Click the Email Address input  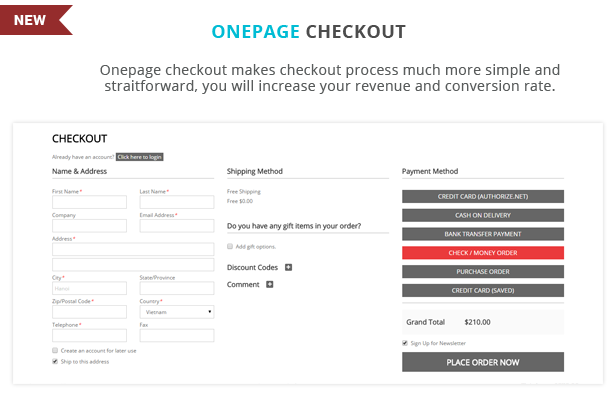[x=177, y=226]
